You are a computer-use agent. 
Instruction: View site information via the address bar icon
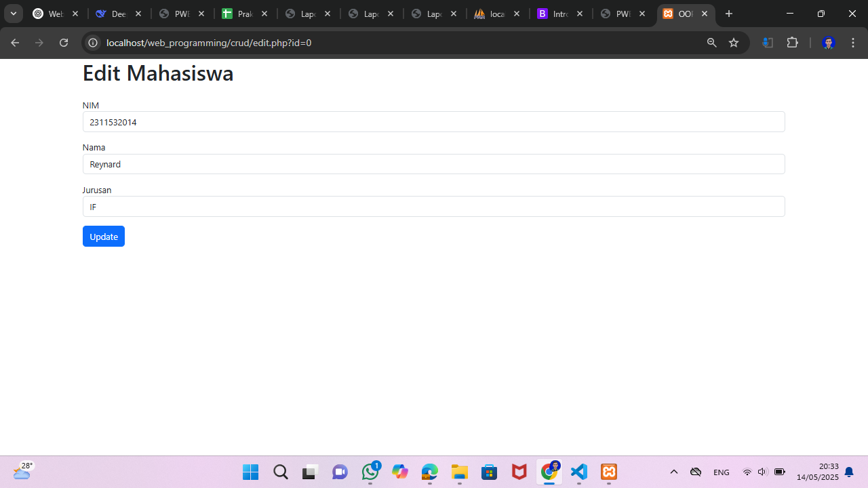click(92, 42)
